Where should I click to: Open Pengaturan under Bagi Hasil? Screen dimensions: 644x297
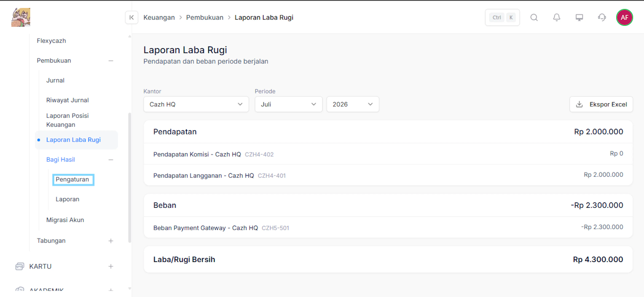[x=72, y=179]
